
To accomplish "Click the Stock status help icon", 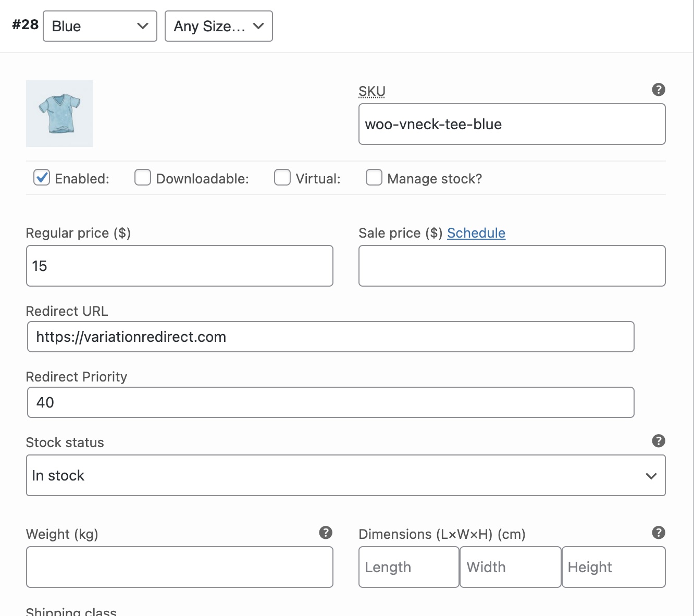I will pyautogui.click(x=659, y=441).
